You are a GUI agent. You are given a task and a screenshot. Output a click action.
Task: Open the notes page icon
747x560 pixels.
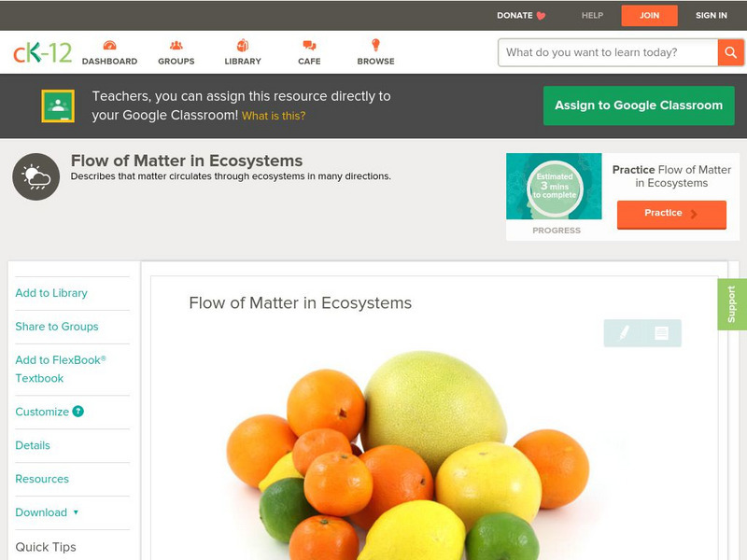[x=661, y=333]
